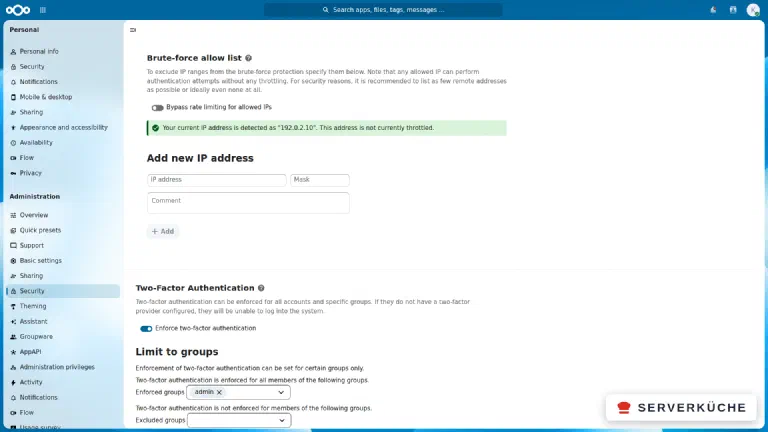Open personal Notifications settings

click(x=63, y=82)
